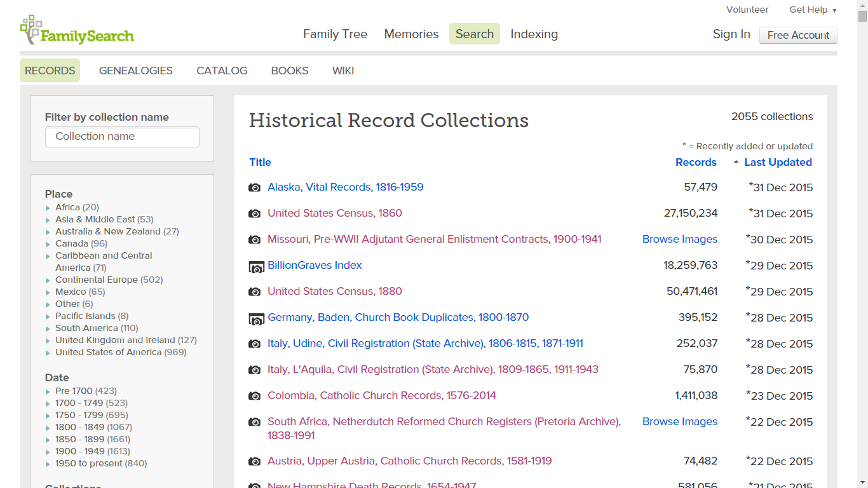This screenshot has height=488, width=868.
Task: Expand the Africa place filter
Action: tap(48, 208)
